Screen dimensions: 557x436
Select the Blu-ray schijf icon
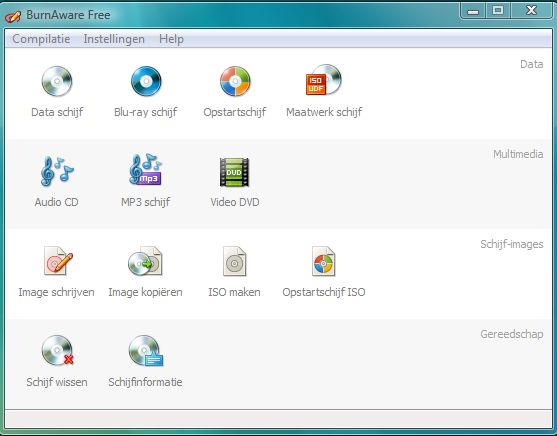[x=146, y=81]
